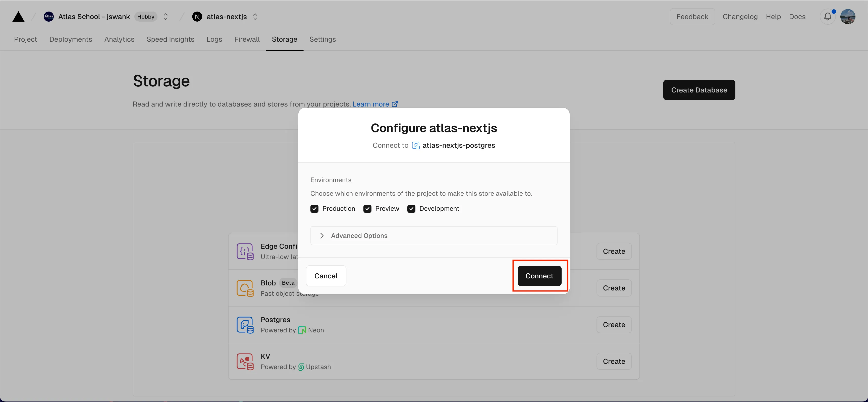Click the Postgres database icon
The image size is (868, 402).
[x=245, y=325]
